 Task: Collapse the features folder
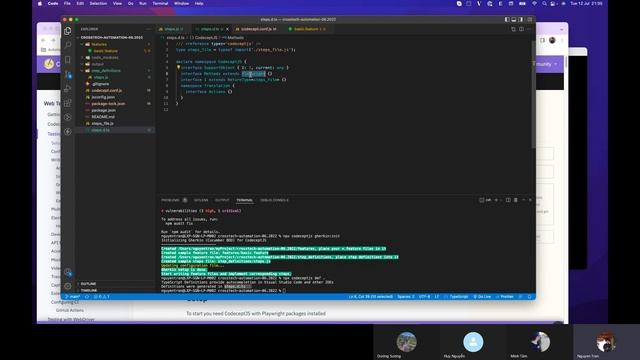(82, 44)
